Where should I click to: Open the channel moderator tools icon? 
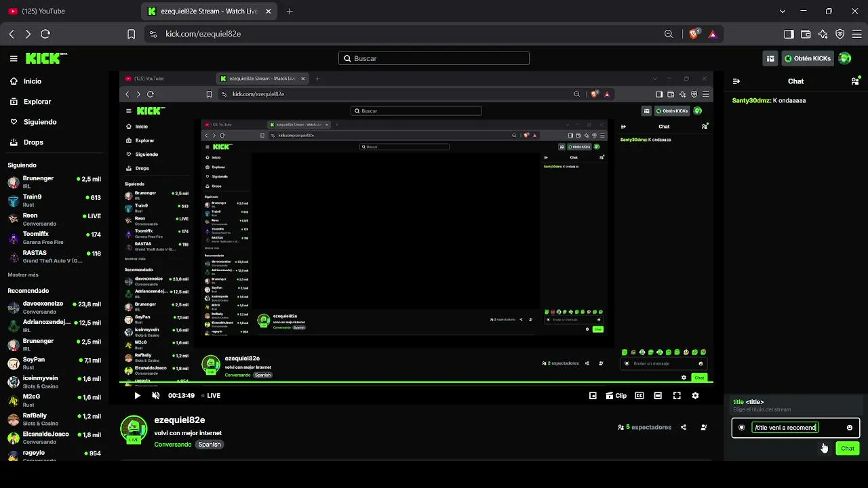(703, 428)
